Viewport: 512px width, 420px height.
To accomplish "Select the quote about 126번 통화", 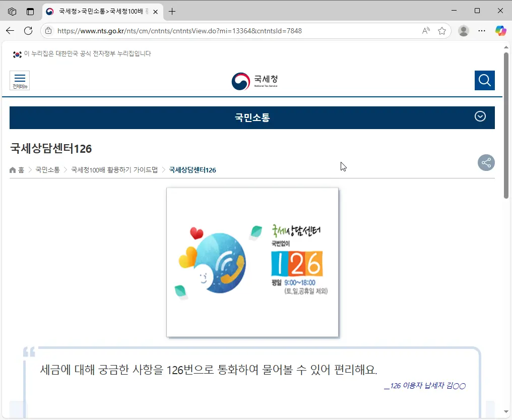I will tap(209, 370).
